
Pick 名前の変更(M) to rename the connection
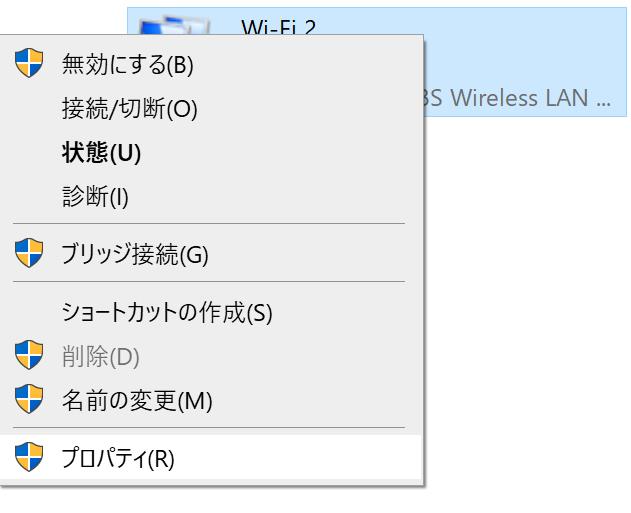point(137,401)
